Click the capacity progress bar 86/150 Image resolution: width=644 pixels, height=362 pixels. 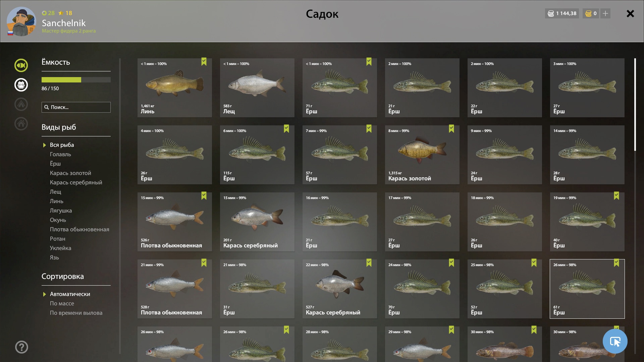tap(76, 80)
